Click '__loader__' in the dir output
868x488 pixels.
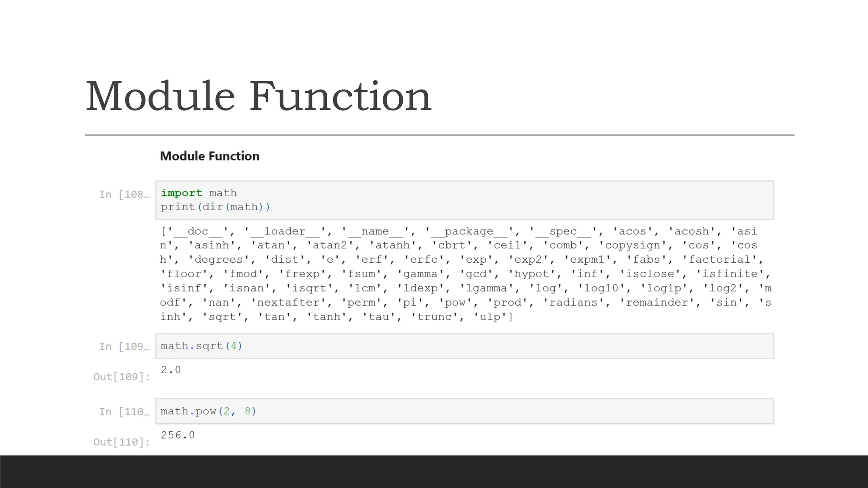pyautogui.click(x=285, y=232)
